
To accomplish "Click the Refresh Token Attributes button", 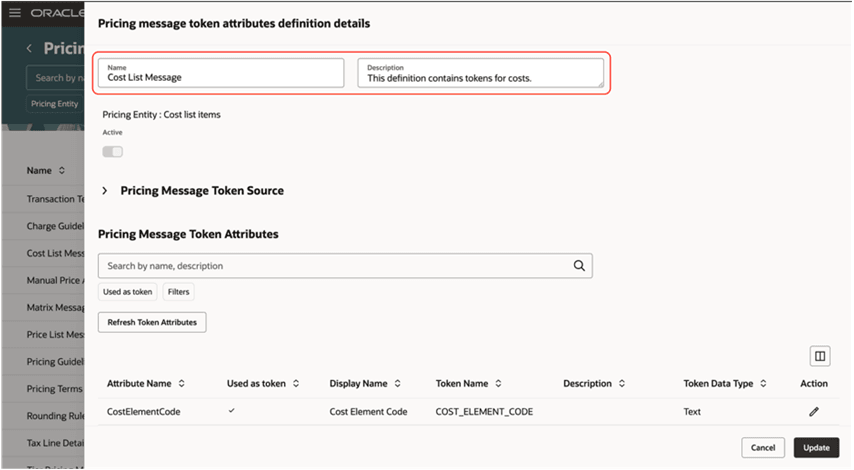I will (152, 322).
